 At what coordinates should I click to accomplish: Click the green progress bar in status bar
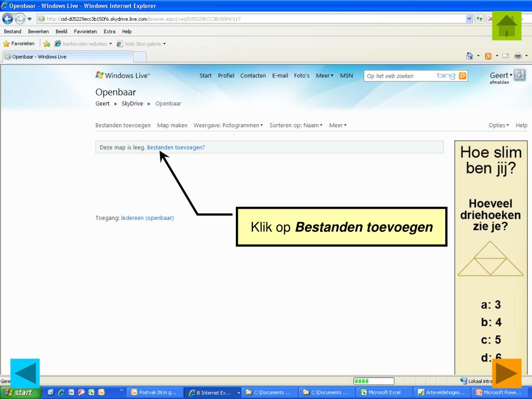tap(374, 381)
